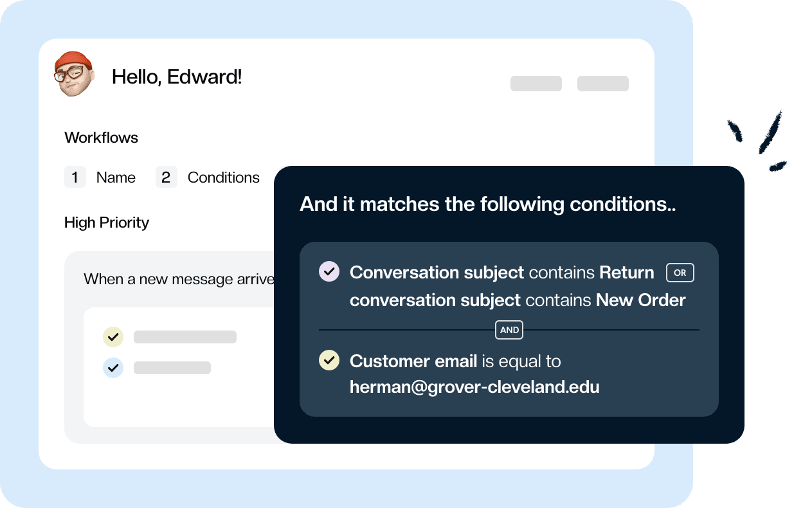Click the first gray header button

pos(536,84)
